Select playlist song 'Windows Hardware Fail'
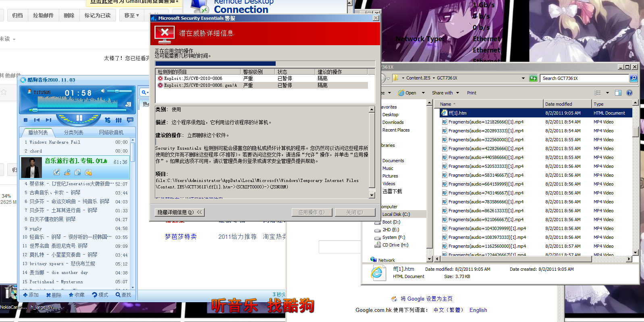The image size is (644, 322). point(75,142)
